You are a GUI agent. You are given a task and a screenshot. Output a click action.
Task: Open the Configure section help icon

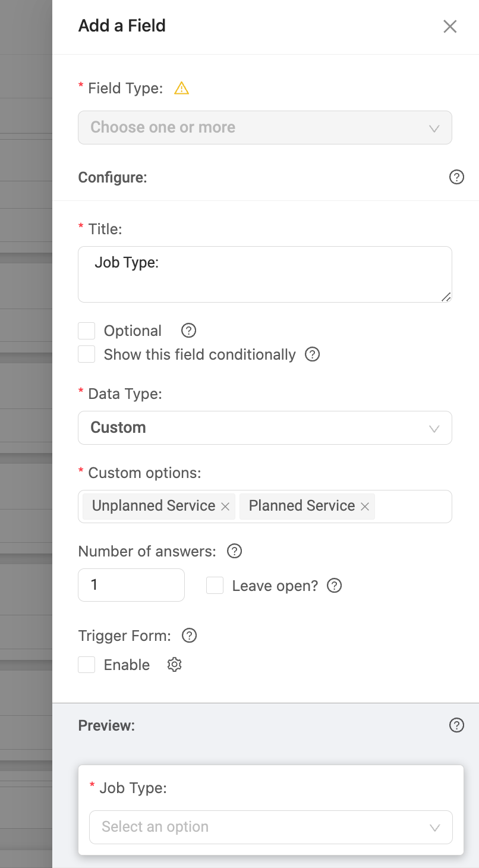456,177
